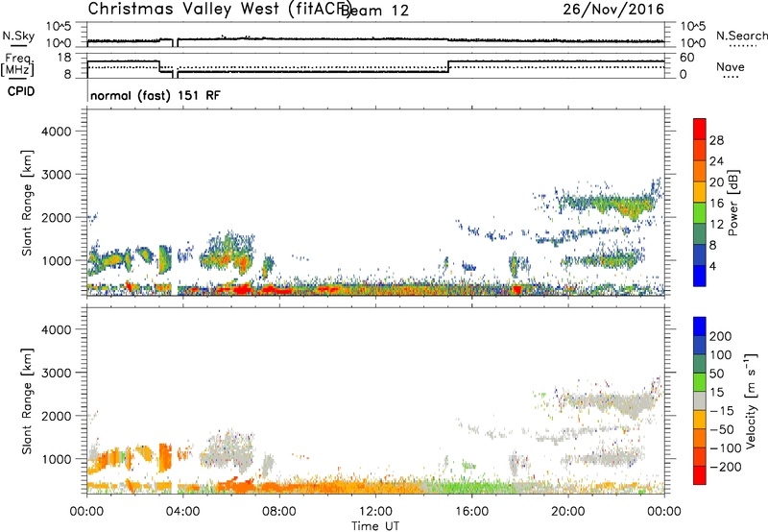Click the 'Slant Range [km]' label of the power panel

(x=27, y=203)
